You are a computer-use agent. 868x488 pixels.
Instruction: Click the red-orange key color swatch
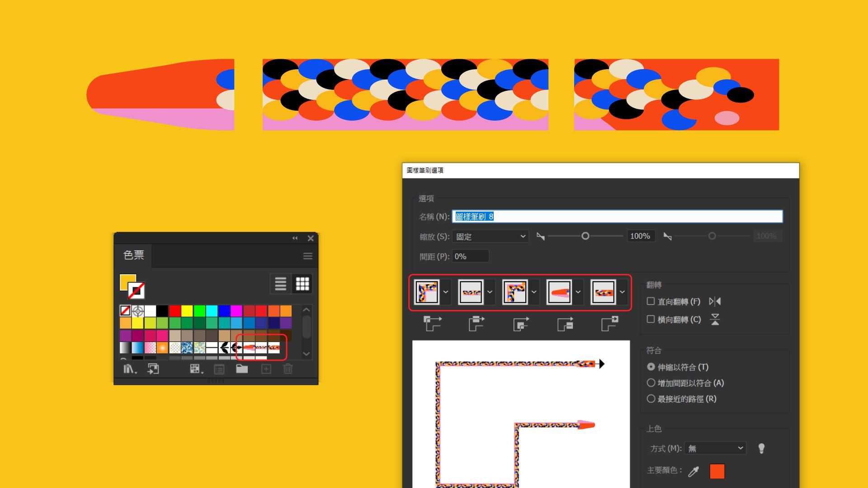717,471
